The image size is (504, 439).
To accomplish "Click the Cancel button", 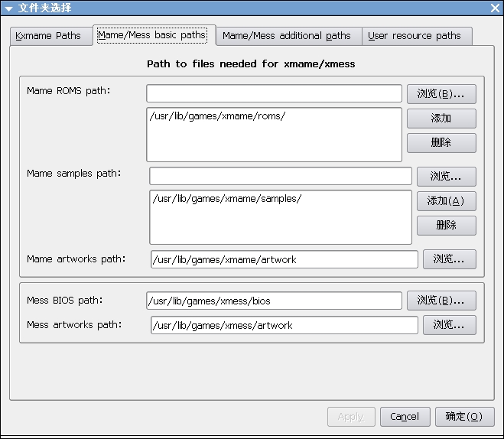I will (x=405, y=417).
